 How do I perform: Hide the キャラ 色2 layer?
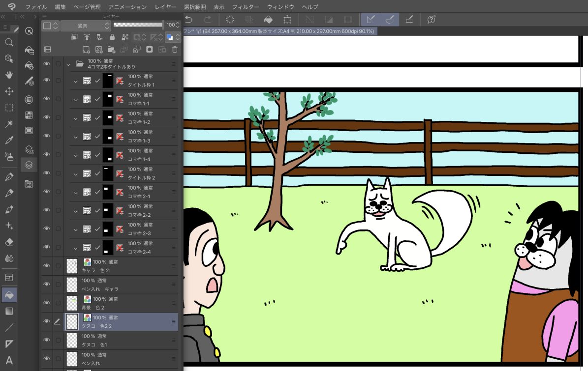pos(47,266)
